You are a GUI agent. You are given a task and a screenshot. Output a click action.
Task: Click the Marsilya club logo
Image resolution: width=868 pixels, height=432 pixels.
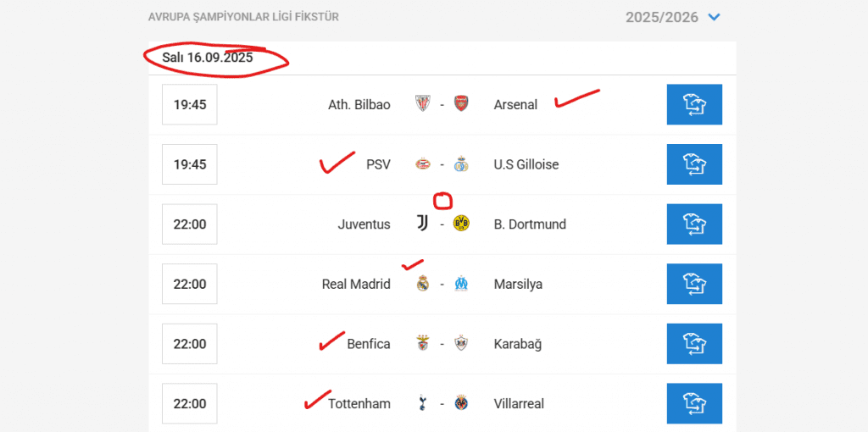click(461, 283)
